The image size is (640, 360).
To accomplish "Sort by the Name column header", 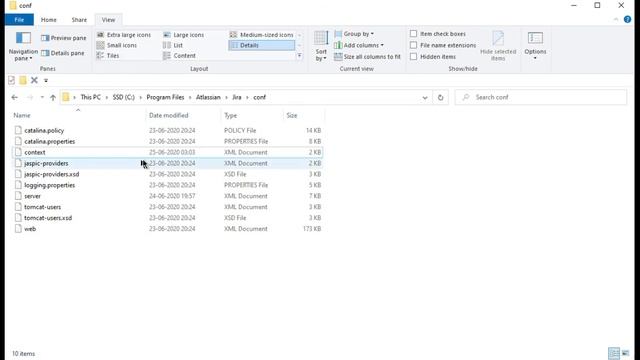I will [x=78, y=116].
